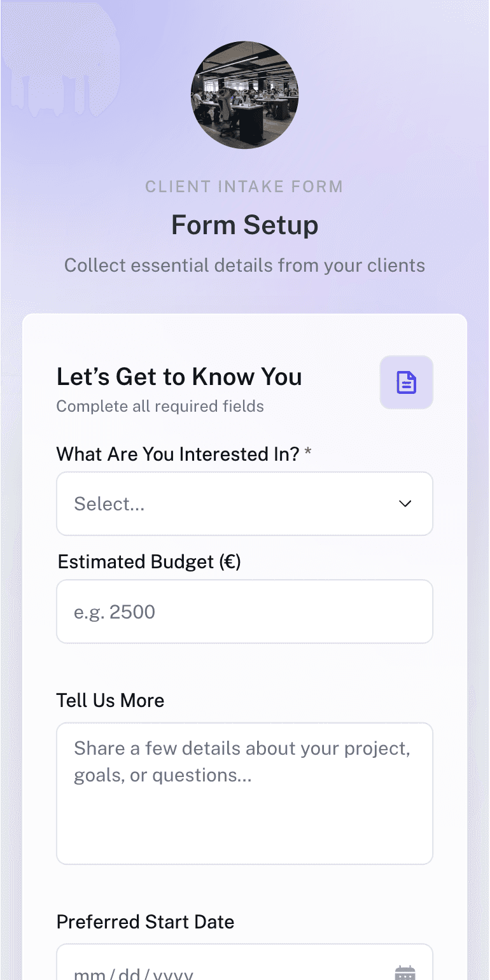Click the "Collect essential details from your clients" subtitle
Image resolution: width=490 pixels, height=980 pixels.
pos(245,265)
